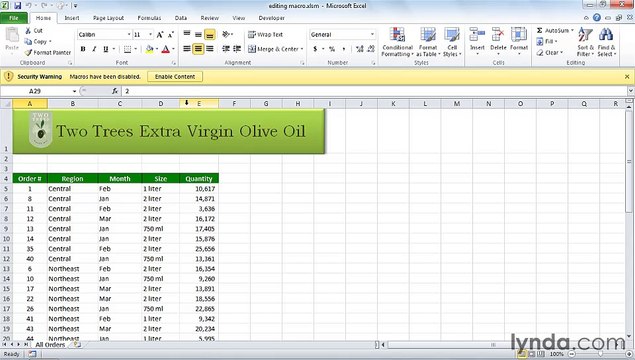Open Cell Styles gallery

point(452,42)
